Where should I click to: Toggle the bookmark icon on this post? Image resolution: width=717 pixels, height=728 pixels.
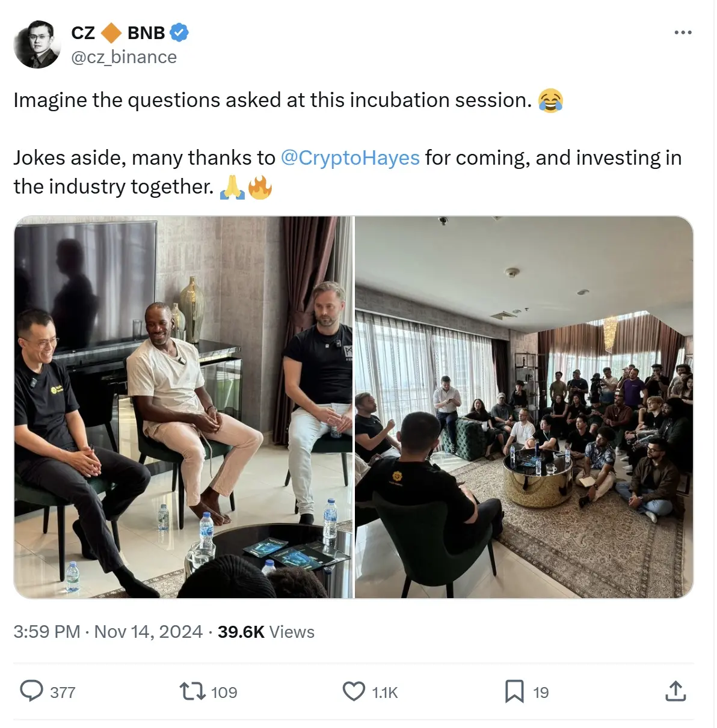coord(514,691)
